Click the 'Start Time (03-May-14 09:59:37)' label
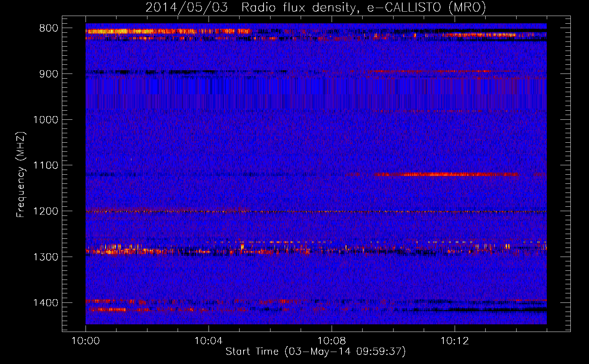The width and height of the screenshot is (589, 364). point(316,352)
